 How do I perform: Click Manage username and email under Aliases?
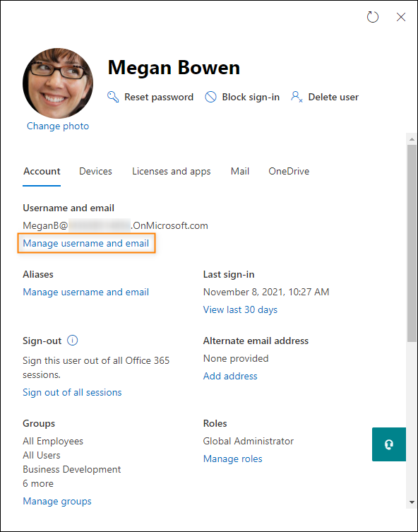tap(86, 292)
